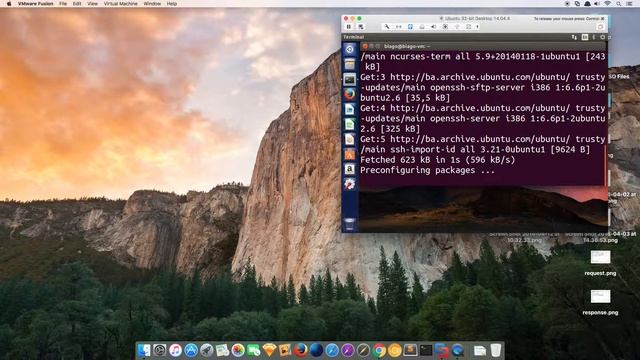Open the File menu
Viewport: 640px width, 360px height.
[63, 4]
